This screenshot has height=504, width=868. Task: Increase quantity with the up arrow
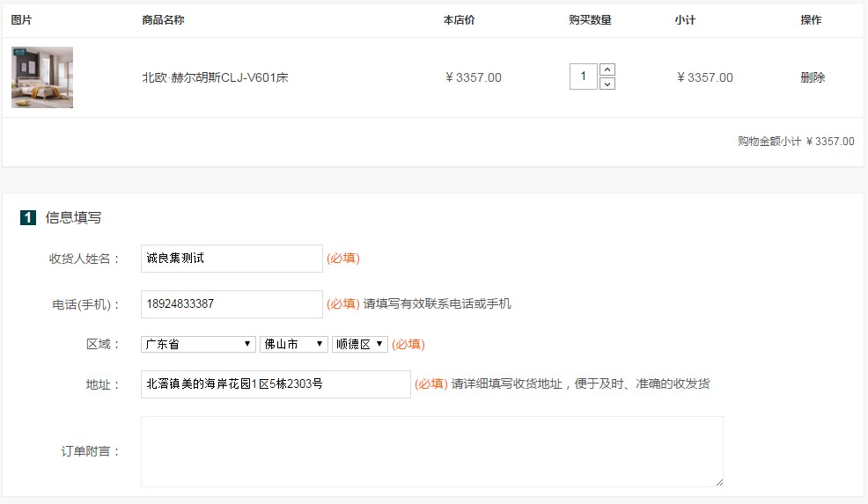[x=607, y=69]
